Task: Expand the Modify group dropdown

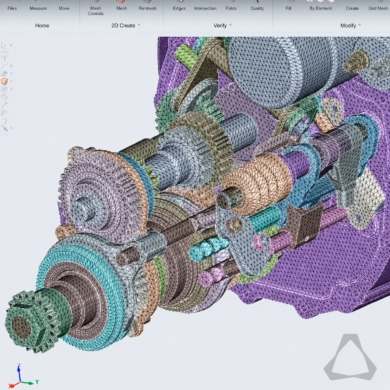Action: click(359, 25)
